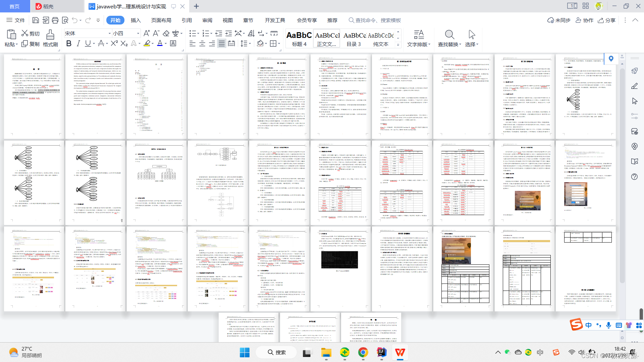Screen dimensions: 644x362
Task: Toggle justified paragraph alignment
Action: (x=222, y=44)
